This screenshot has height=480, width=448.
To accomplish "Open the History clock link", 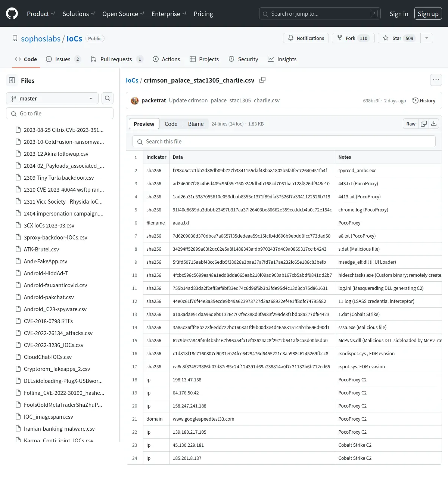I will click(x=424, y=100).
